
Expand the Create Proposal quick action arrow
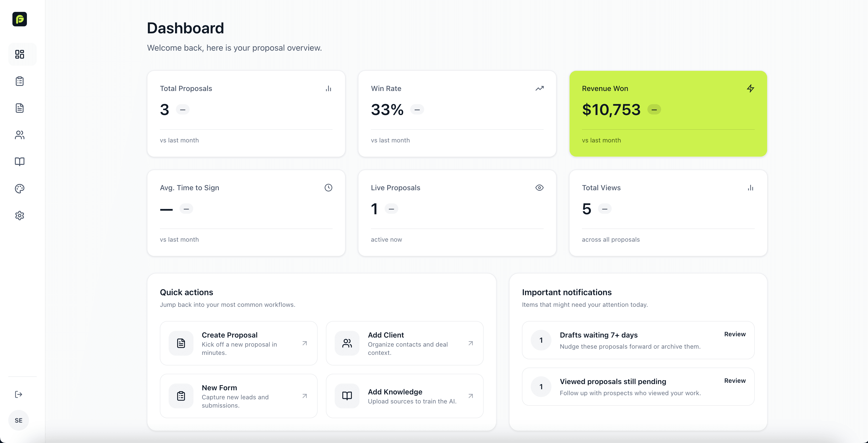(305, 343)
